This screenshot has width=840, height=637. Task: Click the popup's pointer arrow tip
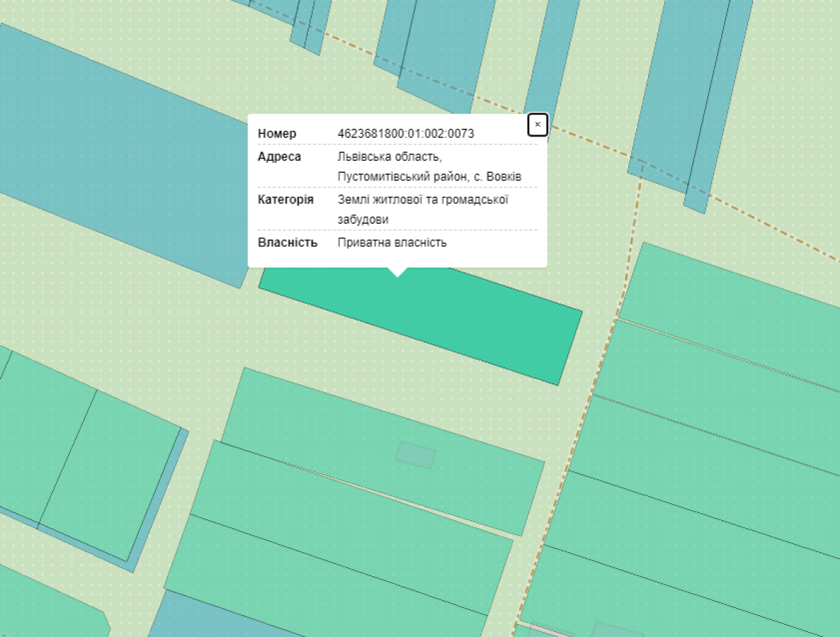click(x=398, y=275)
